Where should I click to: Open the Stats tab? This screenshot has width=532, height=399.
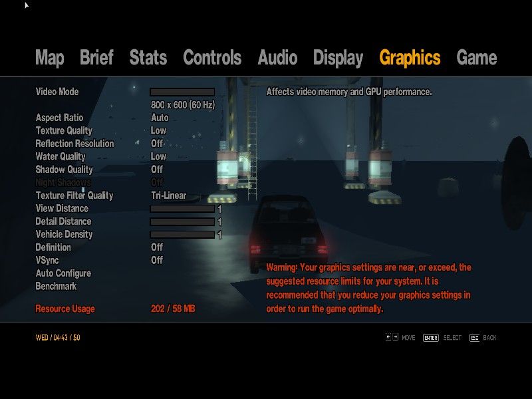148,57
